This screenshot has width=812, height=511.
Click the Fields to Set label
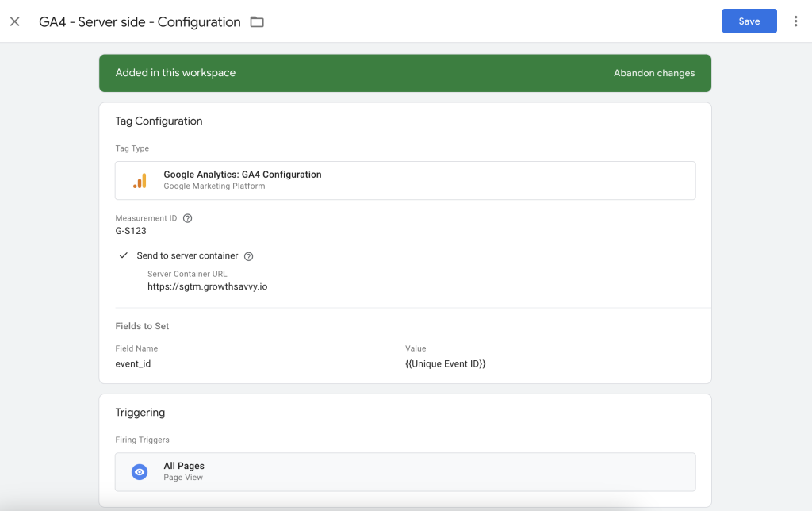pyautogui.click(x=142, y=326)
